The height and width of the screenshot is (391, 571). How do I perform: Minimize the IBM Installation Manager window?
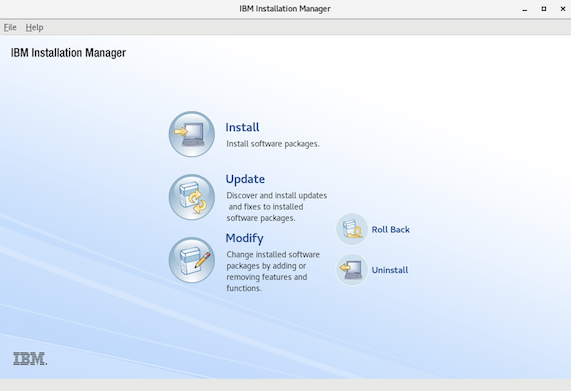pos(525,9)
